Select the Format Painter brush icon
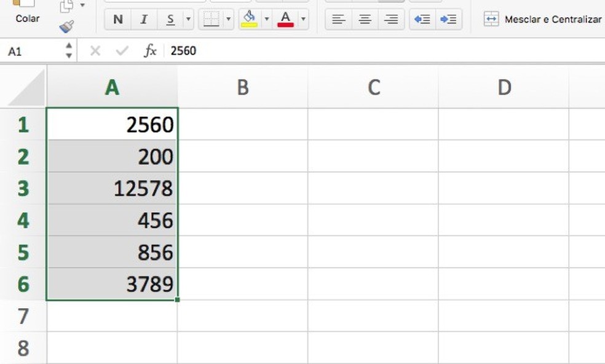This screenshot has height=364, width=605. pyautogui.click(x=66, y=26)
